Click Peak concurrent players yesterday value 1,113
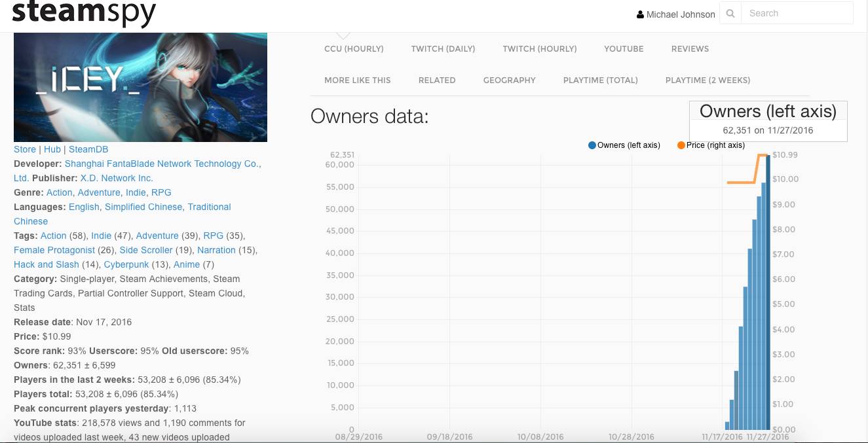 (185, 408)
